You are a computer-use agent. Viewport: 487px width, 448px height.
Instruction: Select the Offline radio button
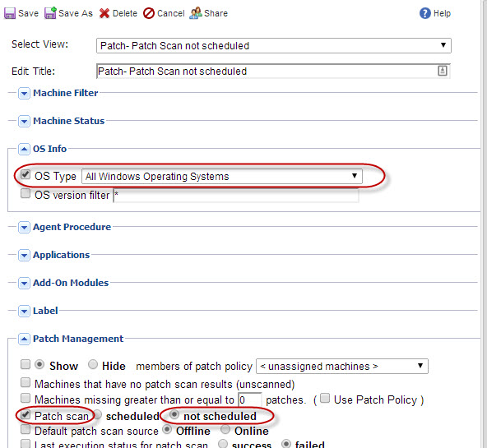167,429
